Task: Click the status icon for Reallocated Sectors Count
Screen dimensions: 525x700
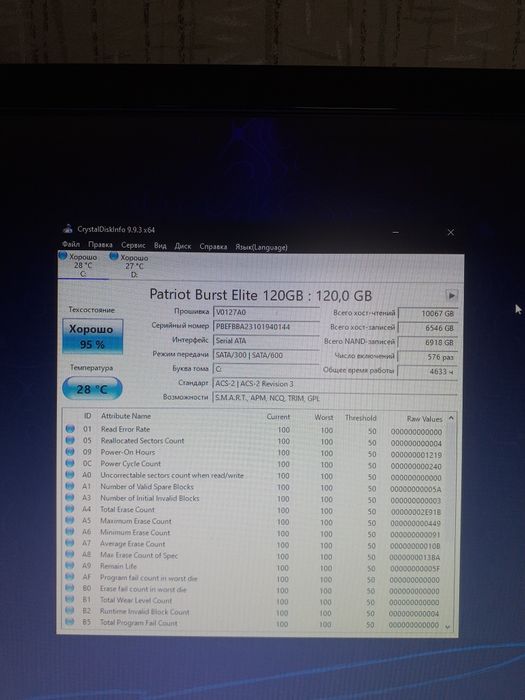Action: [70, 440]
